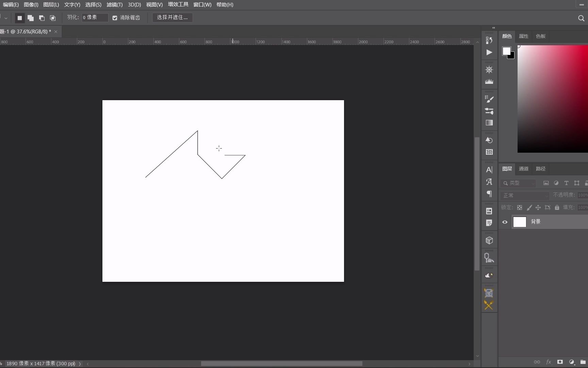Open the Brush Settings panel icon
588x368 pixels.
point(489,99)
